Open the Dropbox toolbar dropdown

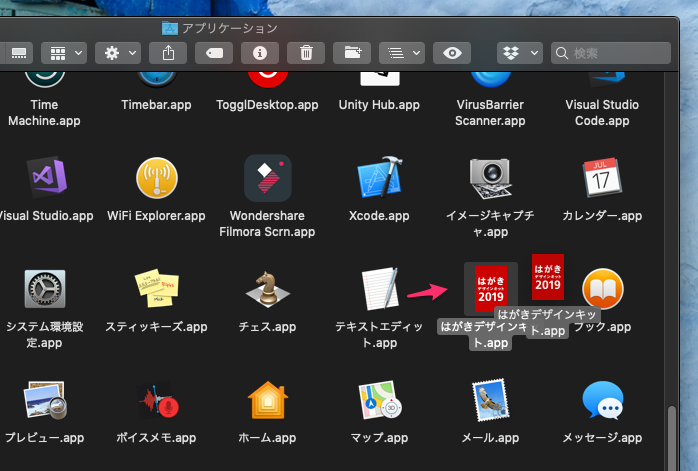(x=519, y=53)
